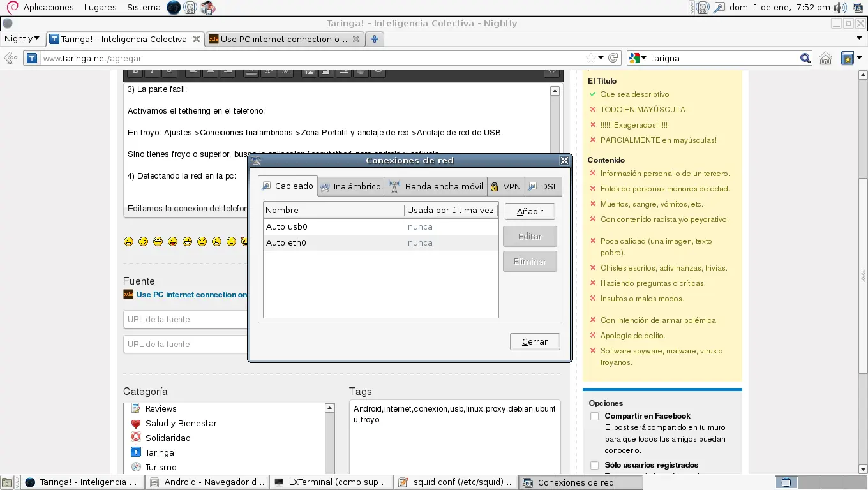Click the Editar button
The height and width of the screenshot is (490, 868).
point(530,236)
